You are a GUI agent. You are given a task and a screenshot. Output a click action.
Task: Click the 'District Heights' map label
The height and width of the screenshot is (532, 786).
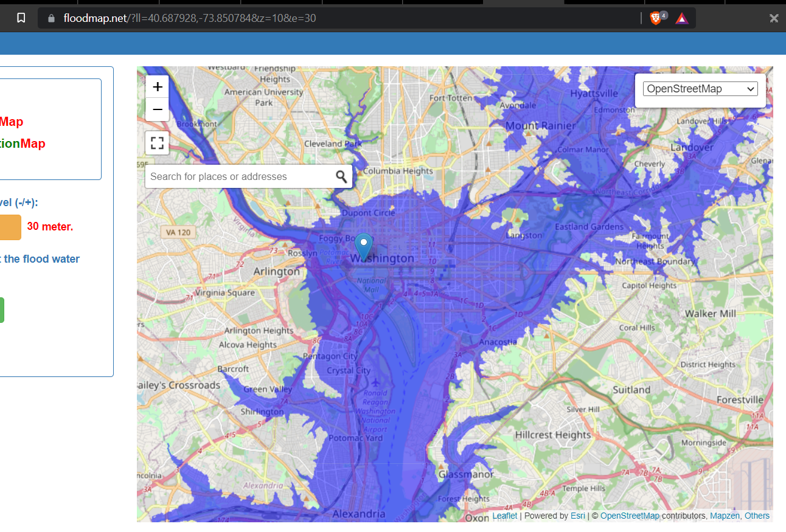point(708,365)
